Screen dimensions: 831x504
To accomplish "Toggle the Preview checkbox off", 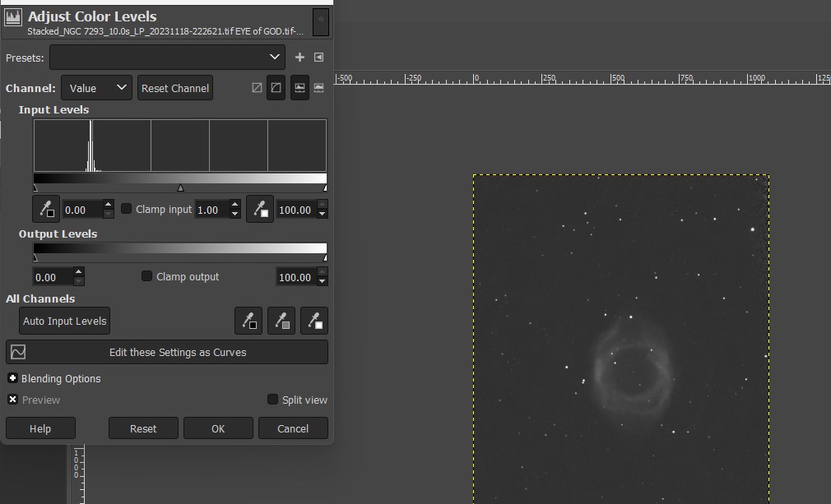I will [13, 400].
